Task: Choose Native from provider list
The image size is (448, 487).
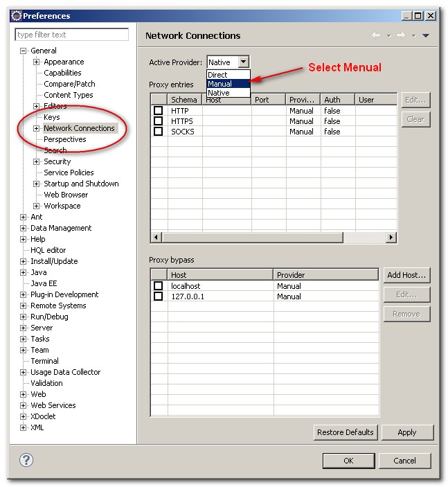Action: tap(229, 93)
